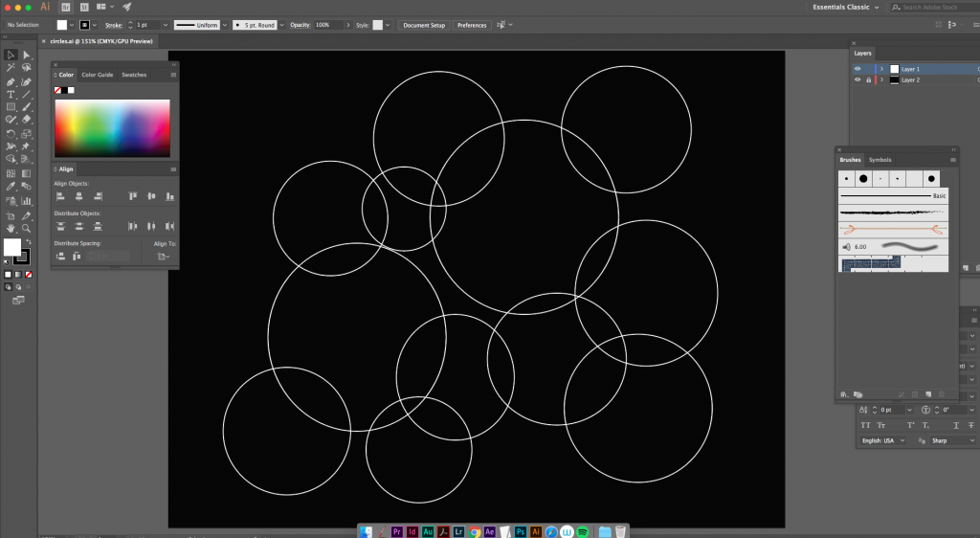Click Search Adobe Stock field
This screenshot has height=538, width=980.
pyautogui.click(x=934, y=7)
